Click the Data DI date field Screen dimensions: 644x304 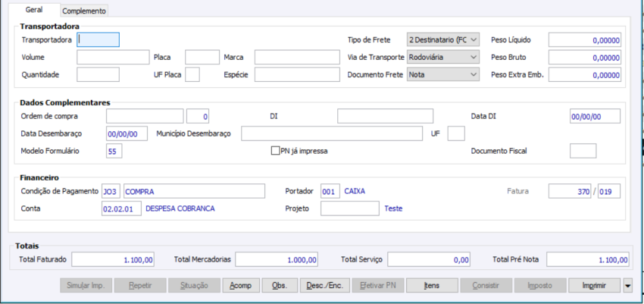(x=595, y=116)
